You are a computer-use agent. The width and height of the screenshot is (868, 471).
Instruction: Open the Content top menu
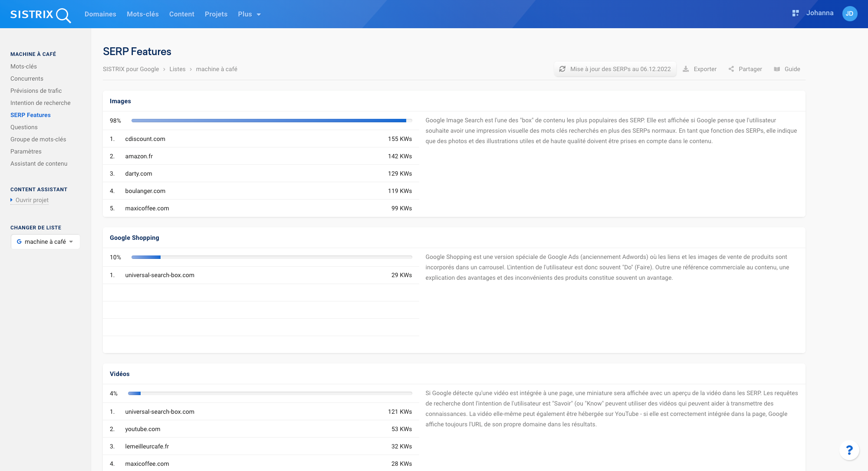pyautogui.click(x=182, y=14)
